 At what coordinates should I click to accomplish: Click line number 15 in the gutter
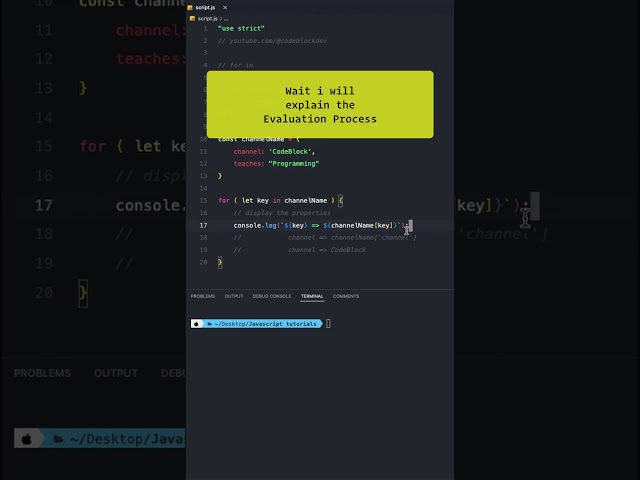[x=203, y=200]
